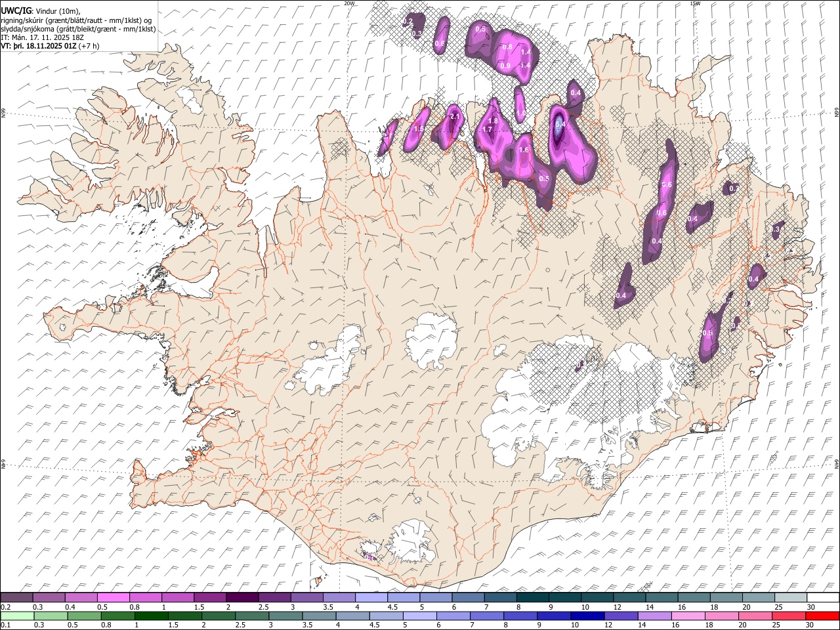The height and width of the screenshot is (630, 840).
Task: Click the '1.8' precipitation value on the map
Action: tap(493, 121)
